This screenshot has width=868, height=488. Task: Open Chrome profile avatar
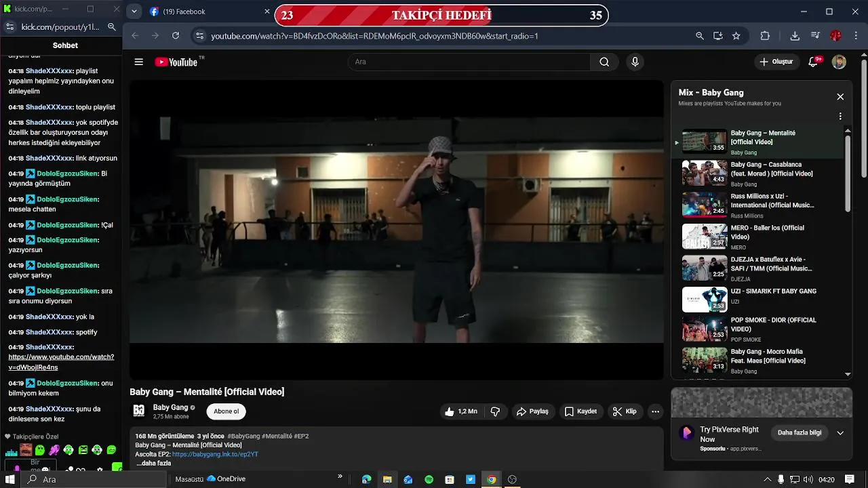[x=835, y=36]
